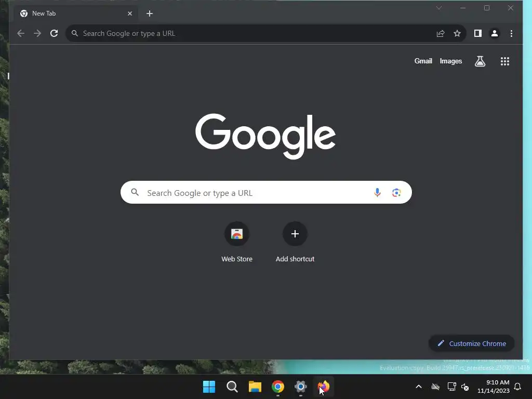Minimize the Chrome window
This screenshot has height=399, width=532.
coord(463,8)
